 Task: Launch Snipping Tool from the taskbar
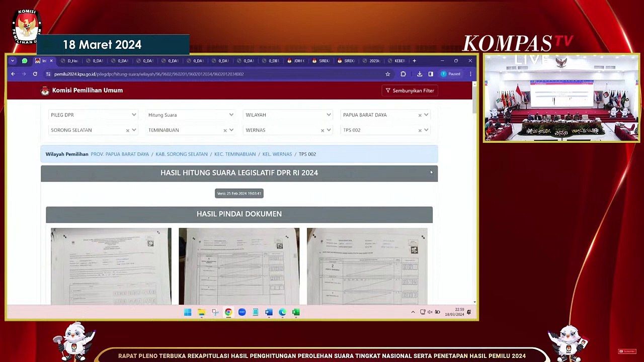[x=215, y=312]
